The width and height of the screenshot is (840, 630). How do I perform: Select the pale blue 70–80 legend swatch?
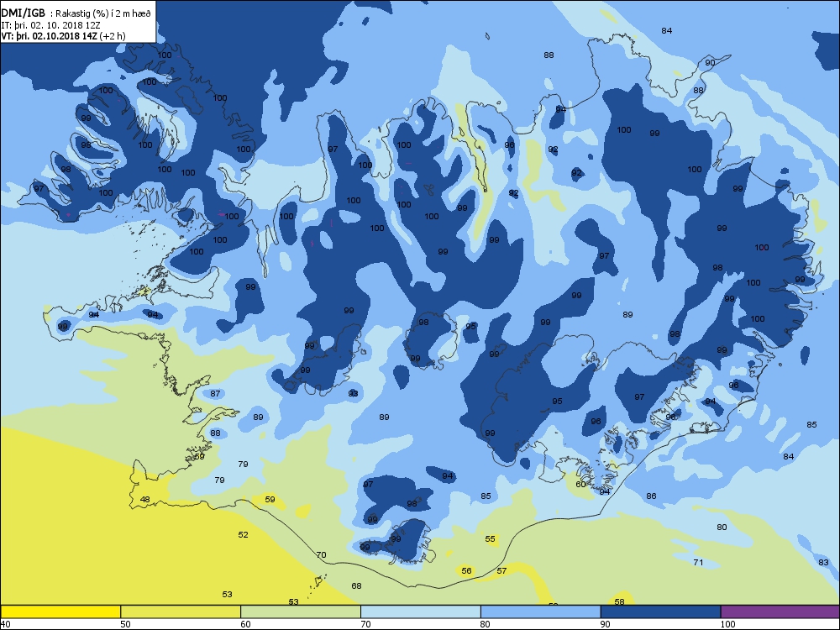[421, 612]
